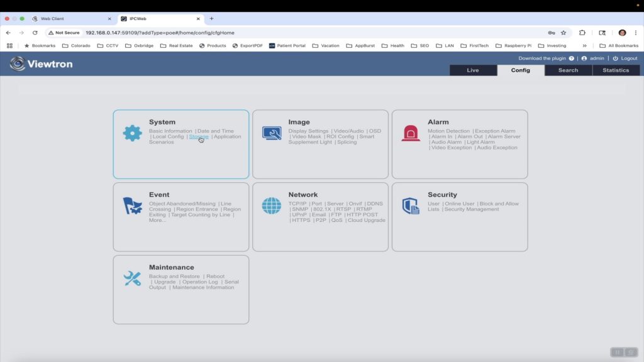Click Download the plugin link

point(541,58)
